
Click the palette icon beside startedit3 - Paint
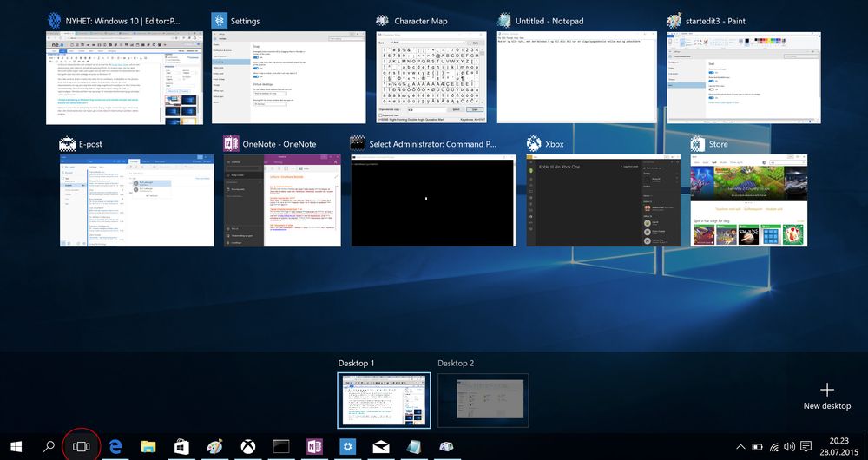tap(674, 21)
